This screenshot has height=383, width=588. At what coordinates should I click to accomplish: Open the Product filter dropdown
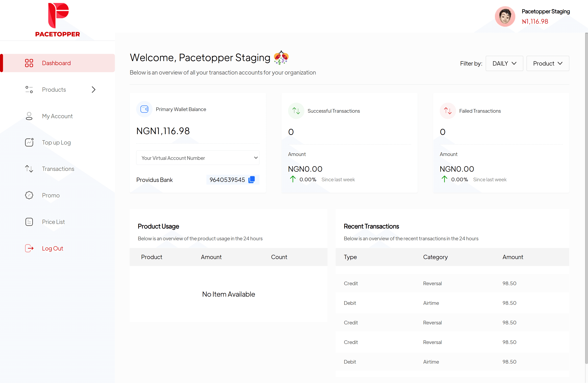click(x=548, y=63)
